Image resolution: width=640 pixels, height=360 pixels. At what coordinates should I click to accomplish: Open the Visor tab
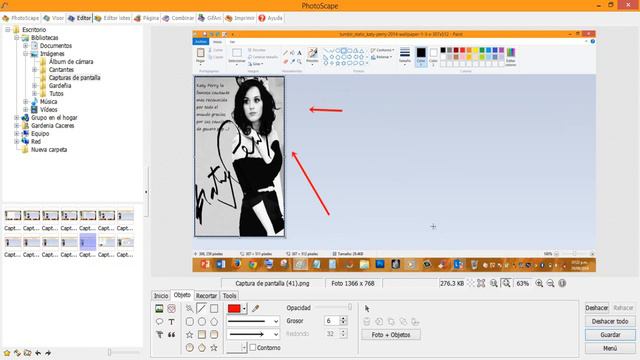tap(54, 18)
